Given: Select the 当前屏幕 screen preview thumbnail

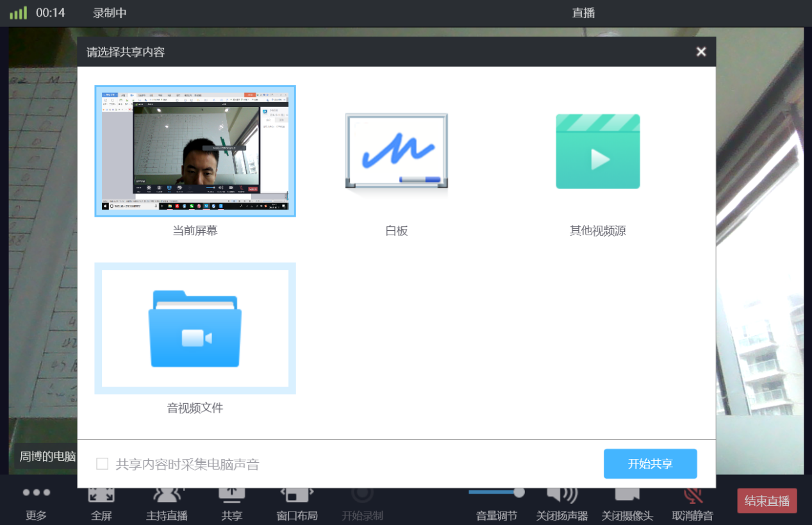Looking at the screenshot, I should (x=195, y=151).
